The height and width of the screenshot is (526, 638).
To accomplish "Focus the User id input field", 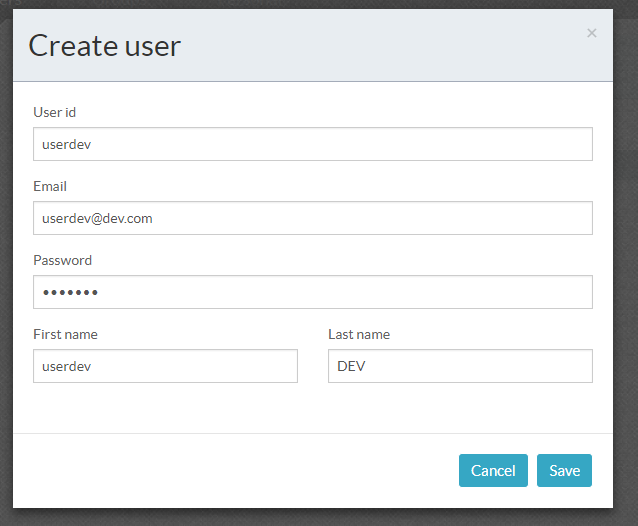I will [312, 144].
